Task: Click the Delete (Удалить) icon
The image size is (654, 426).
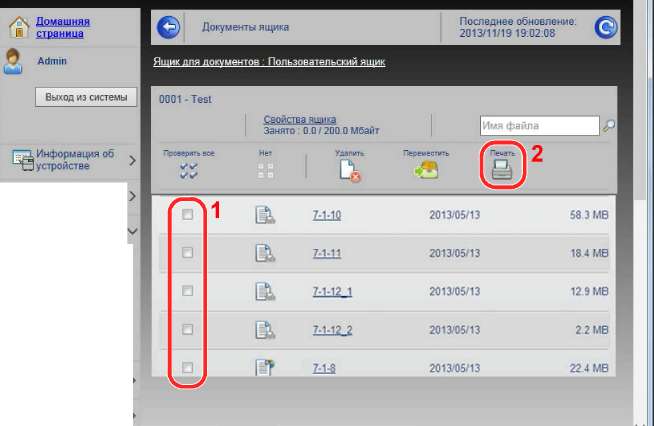Action: tap(349, 171)
